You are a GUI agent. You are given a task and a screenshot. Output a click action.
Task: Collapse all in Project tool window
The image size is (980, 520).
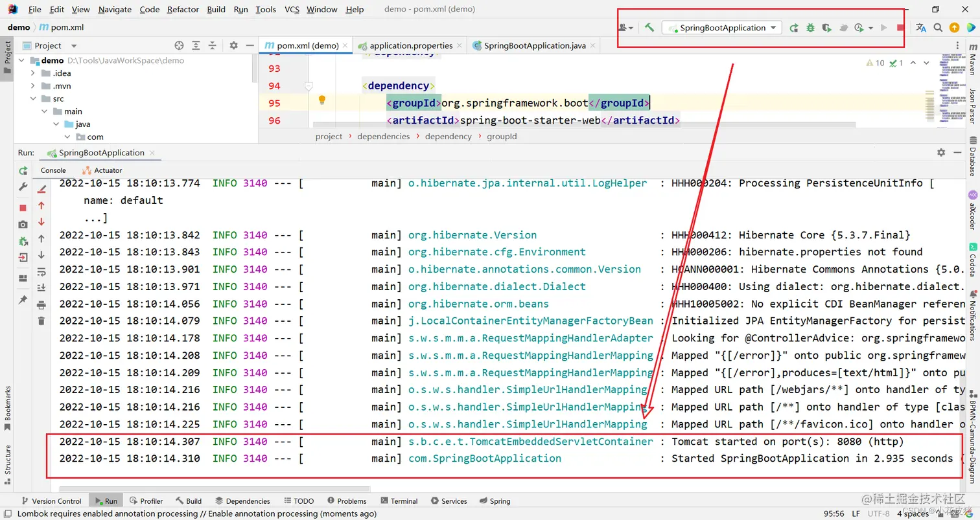pos(212,45)
